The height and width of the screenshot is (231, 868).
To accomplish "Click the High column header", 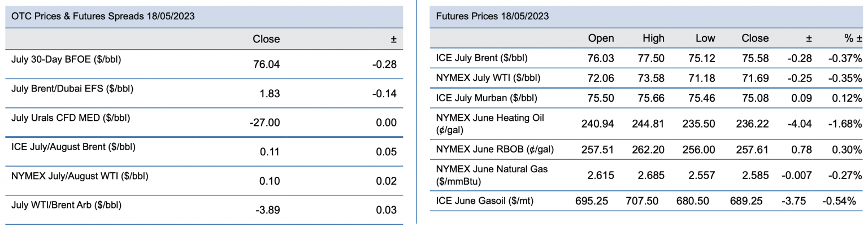I will pyautogui.click(x=653, y=38).
